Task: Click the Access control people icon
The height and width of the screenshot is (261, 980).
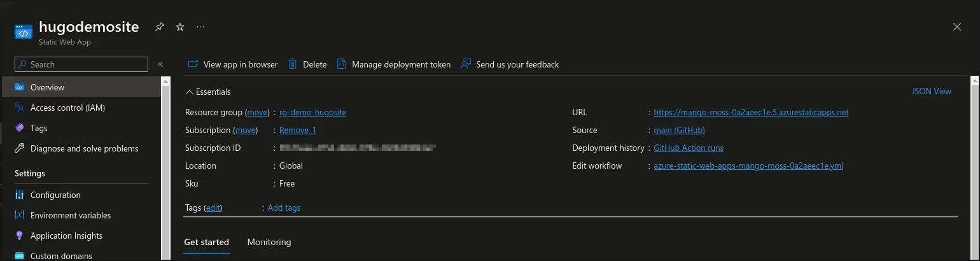Action: click(19, 108)
